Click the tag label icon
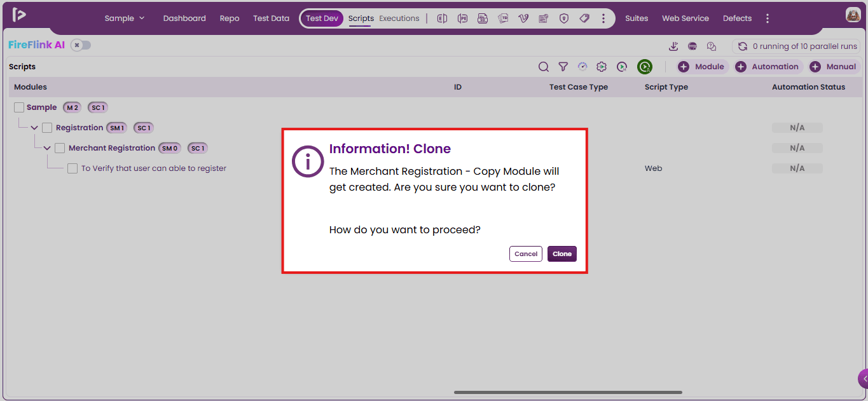 [584, 18]
